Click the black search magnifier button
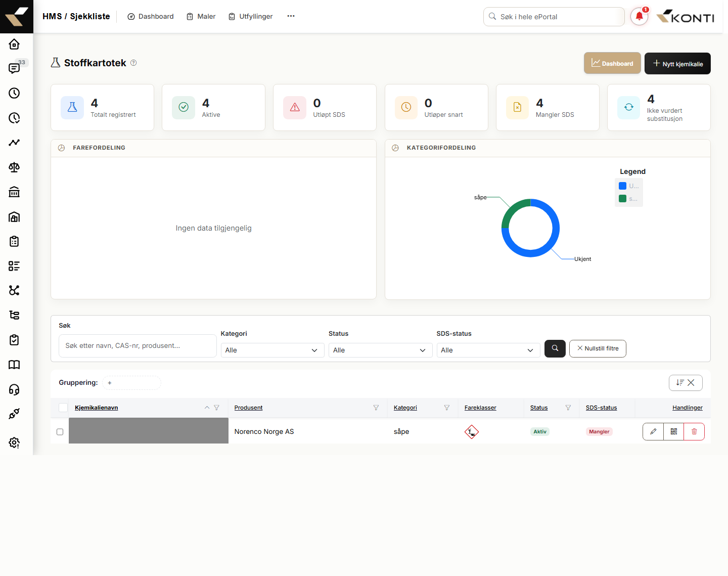This screenshot has width=728, height=576. click(555, 348)
